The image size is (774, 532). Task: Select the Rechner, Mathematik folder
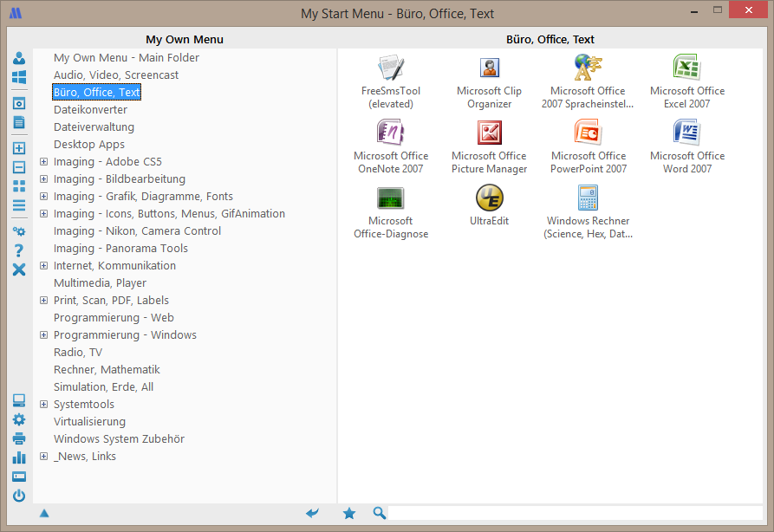[x=107, y=370]
